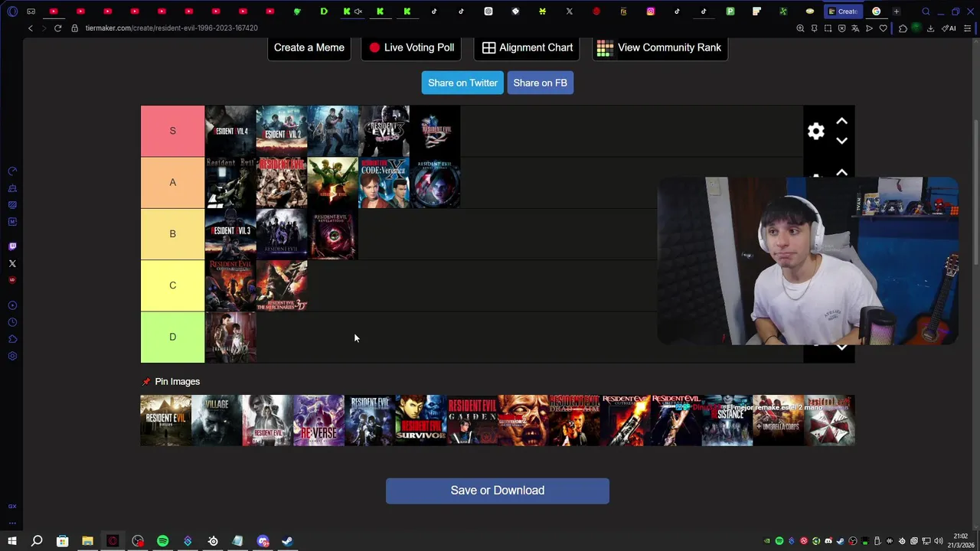
Task: Open Steam from the taskbar
Action: [288, 541]
